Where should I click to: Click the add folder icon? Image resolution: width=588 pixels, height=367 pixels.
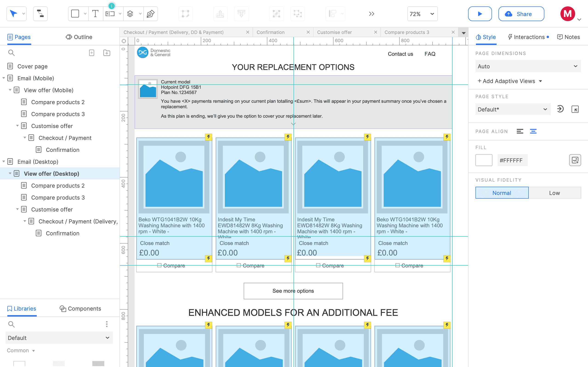point(107,53)
